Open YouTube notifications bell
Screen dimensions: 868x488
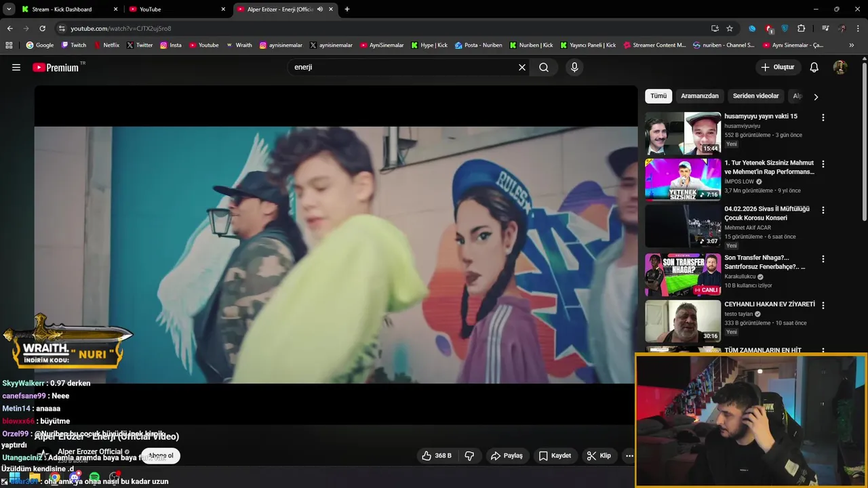click(x=814, y=67)
